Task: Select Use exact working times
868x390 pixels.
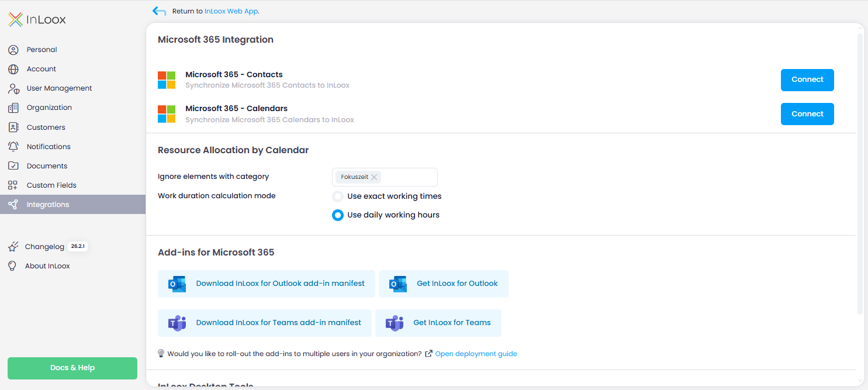Action: 338,196
